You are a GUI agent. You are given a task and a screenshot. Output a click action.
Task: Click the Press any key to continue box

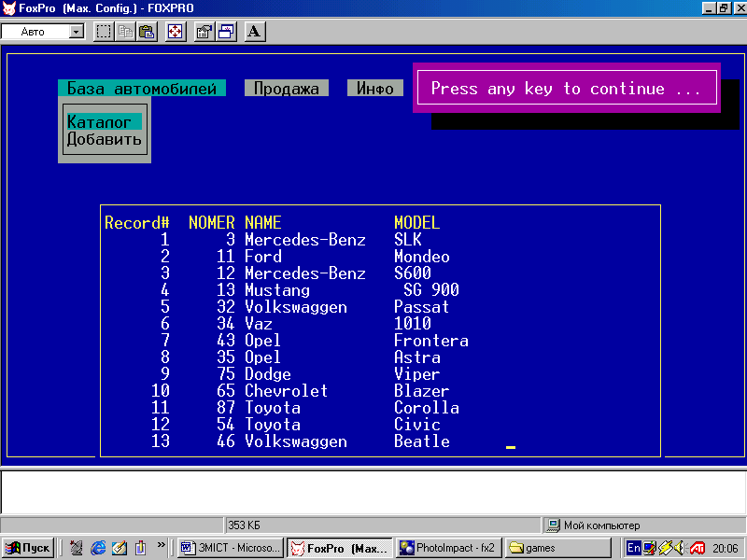(x=567, y=88)
